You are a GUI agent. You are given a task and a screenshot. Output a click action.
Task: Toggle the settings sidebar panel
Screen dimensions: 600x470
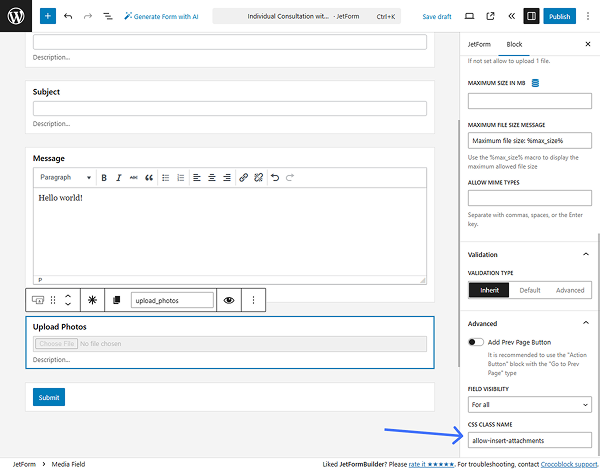point(531,16)
